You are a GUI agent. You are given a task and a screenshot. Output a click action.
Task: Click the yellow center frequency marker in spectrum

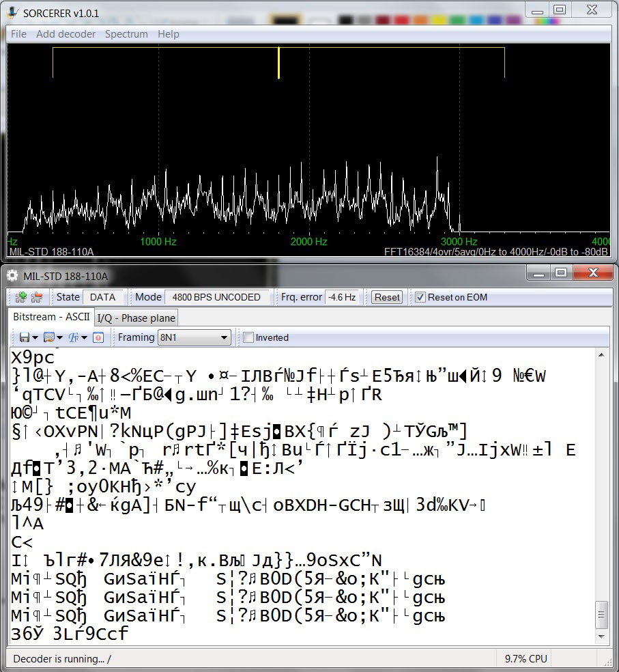coord(279,63)
